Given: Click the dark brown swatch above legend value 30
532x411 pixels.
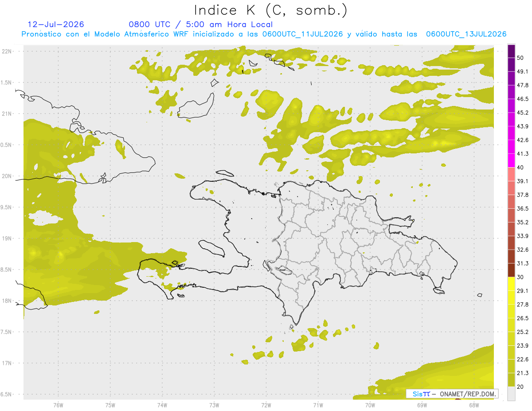Looking at the screenshot, I should click(x=511, y=270).
